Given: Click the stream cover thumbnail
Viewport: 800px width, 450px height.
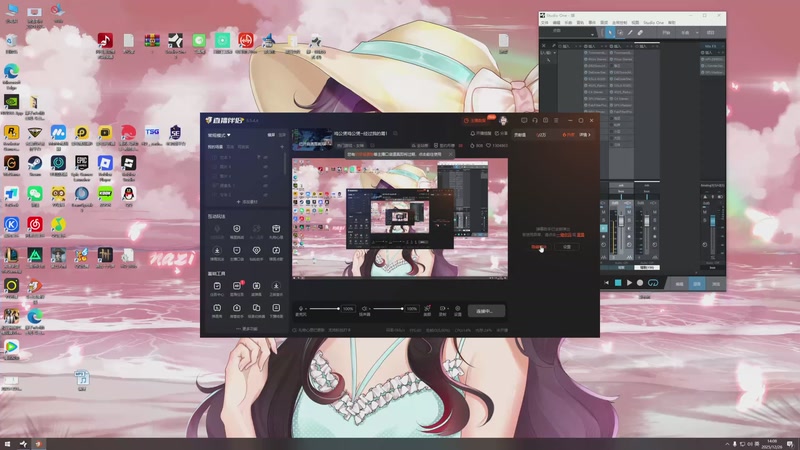Looking at the screenshot, I should (x=312, y=139).
